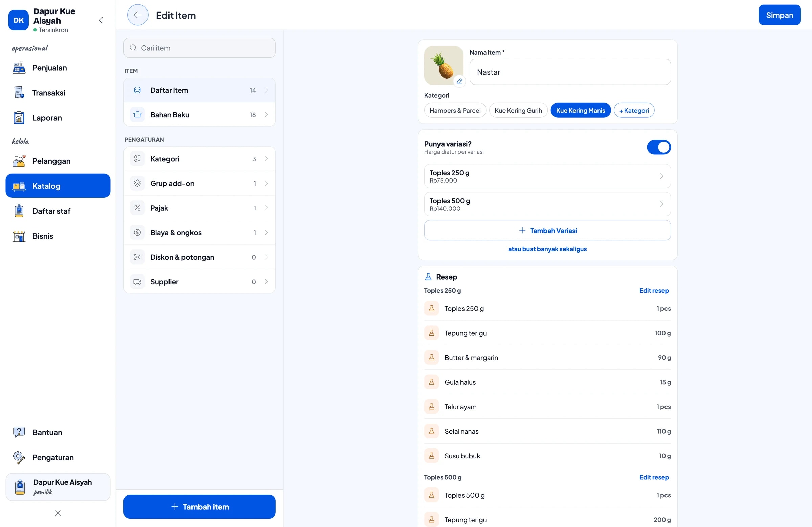Open the Bahan Baku list
This screenshot has width=812, height=527.
pyautogui.click(x=199, y=115)
